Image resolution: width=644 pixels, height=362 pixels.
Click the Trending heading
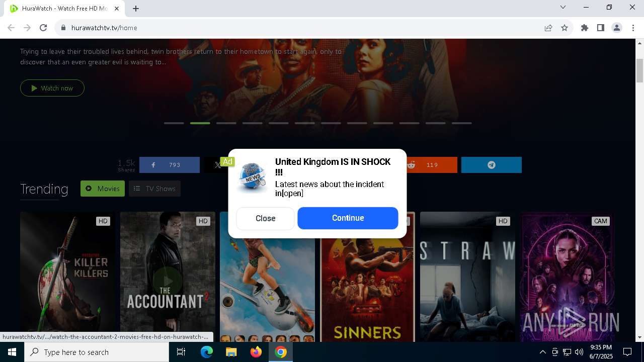point(44,189)
